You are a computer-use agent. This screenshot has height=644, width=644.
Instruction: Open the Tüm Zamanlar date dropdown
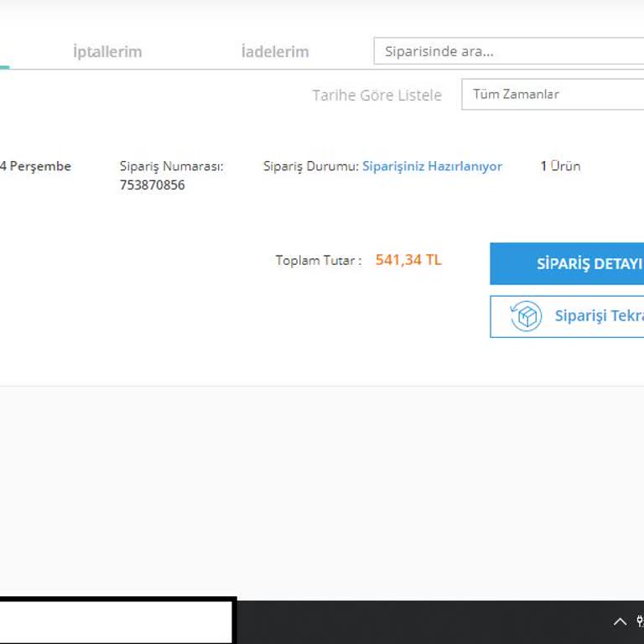[x=553, y=95]
